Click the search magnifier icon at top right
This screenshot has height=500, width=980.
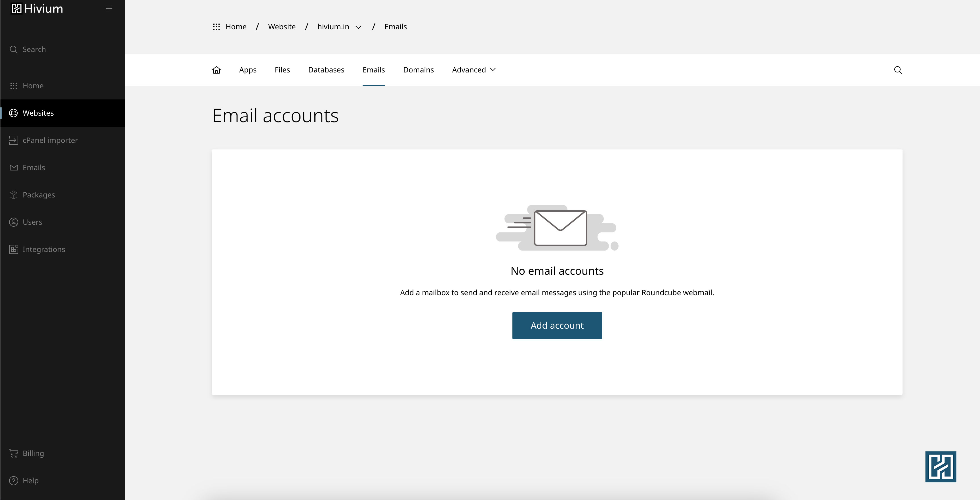point(897,70)
